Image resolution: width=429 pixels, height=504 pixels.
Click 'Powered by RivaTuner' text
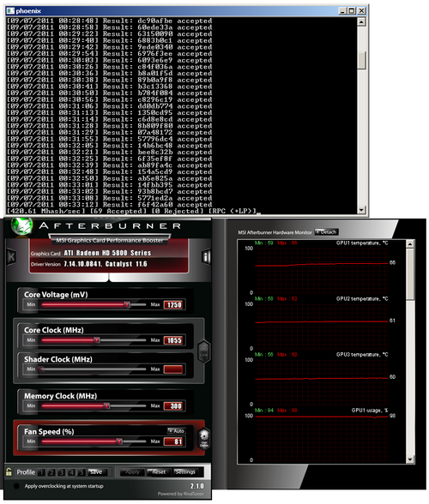(x=180, y=494)
